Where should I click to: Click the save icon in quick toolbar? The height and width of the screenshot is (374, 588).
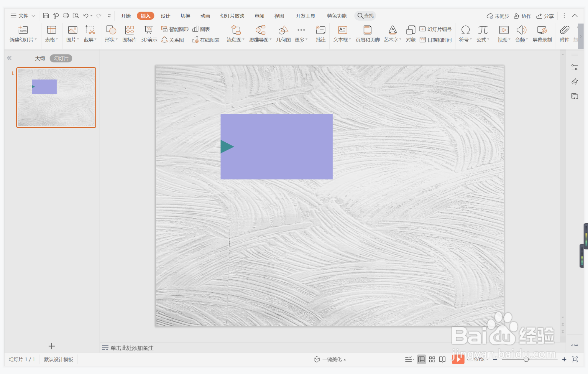point(46,16)
